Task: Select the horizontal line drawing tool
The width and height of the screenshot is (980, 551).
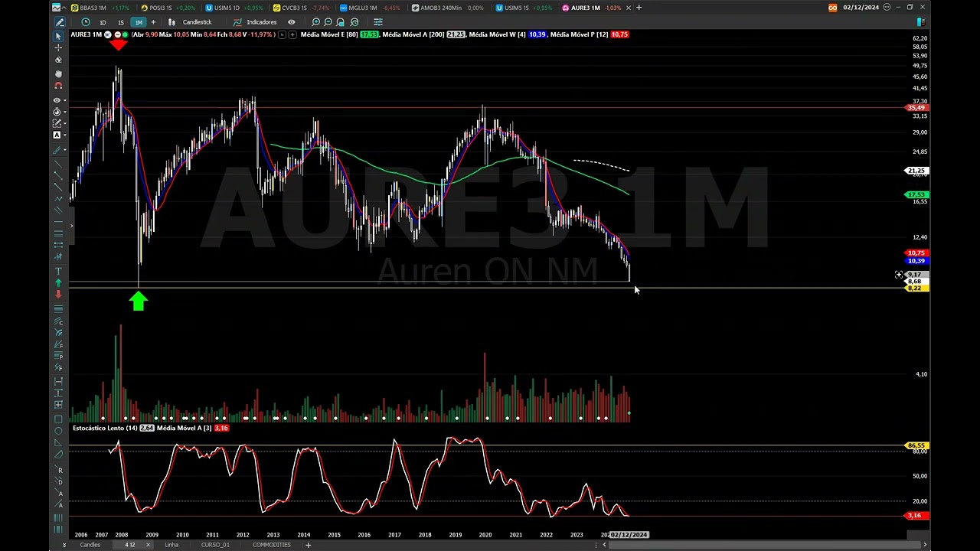Action: point(58,222)
